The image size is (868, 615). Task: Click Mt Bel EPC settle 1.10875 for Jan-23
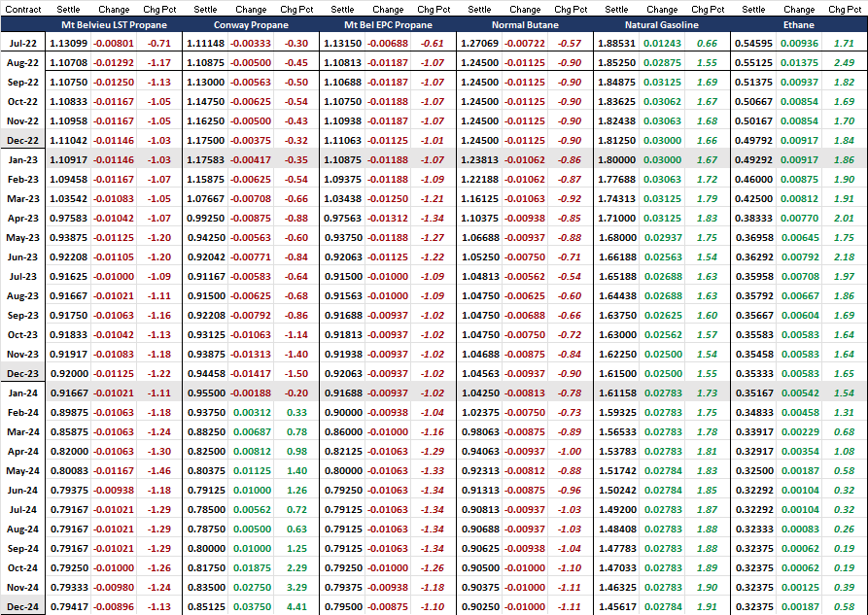tap(343, 160)
